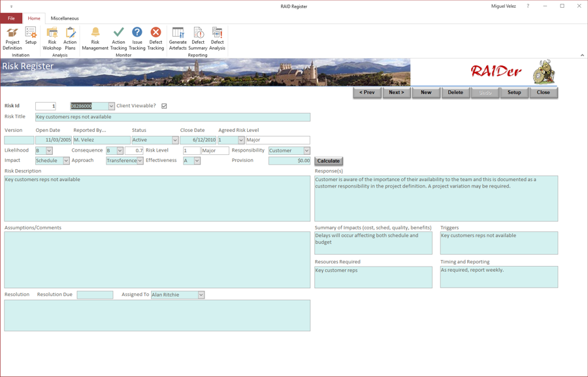Click the 0.7 risk score field
The image size is (588, 377).
(x=134, y=150)
